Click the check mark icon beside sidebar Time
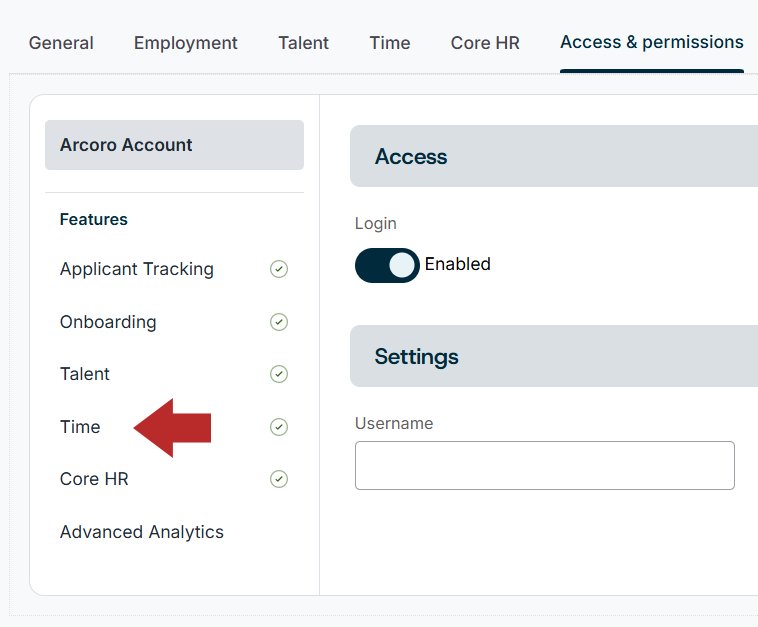 click(x=279, y=427)
